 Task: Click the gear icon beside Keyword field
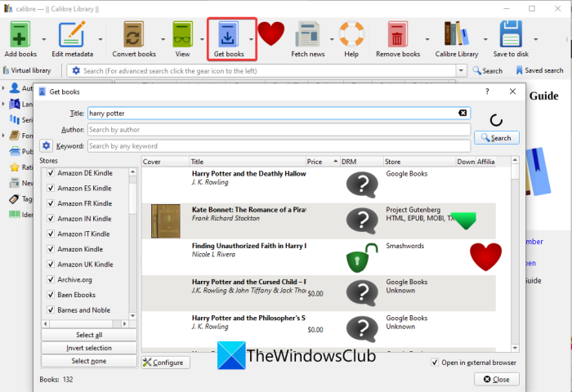pyautogui.click(x=46, y=146)
